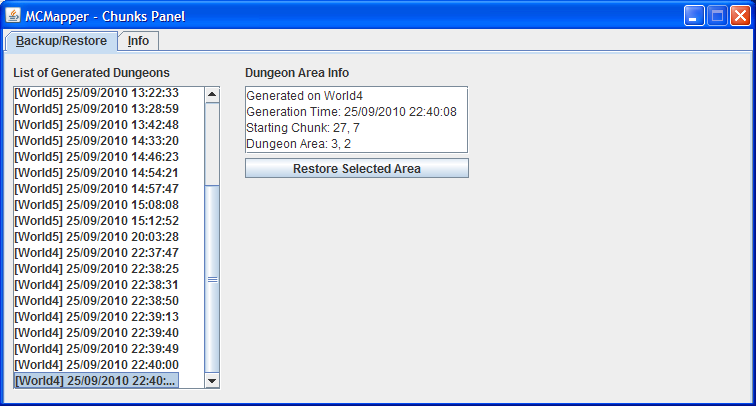Choose the World5 13:42:48 dungeon entry
The height and width of the screenshot is (406, 756).
[97, 125]
